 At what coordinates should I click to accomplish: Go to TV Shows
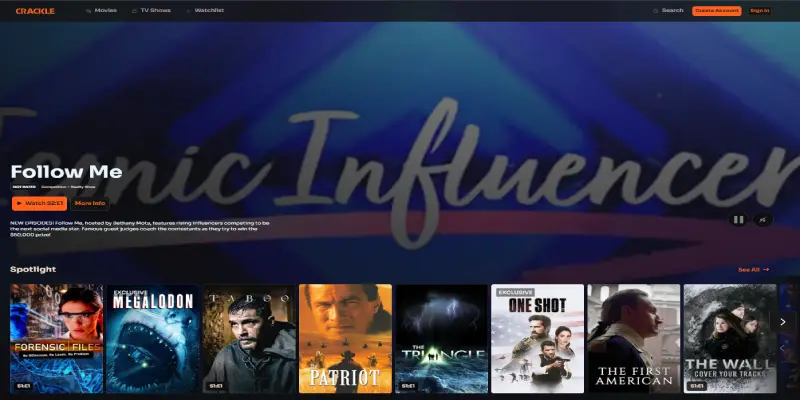click(x=153, y=10)
